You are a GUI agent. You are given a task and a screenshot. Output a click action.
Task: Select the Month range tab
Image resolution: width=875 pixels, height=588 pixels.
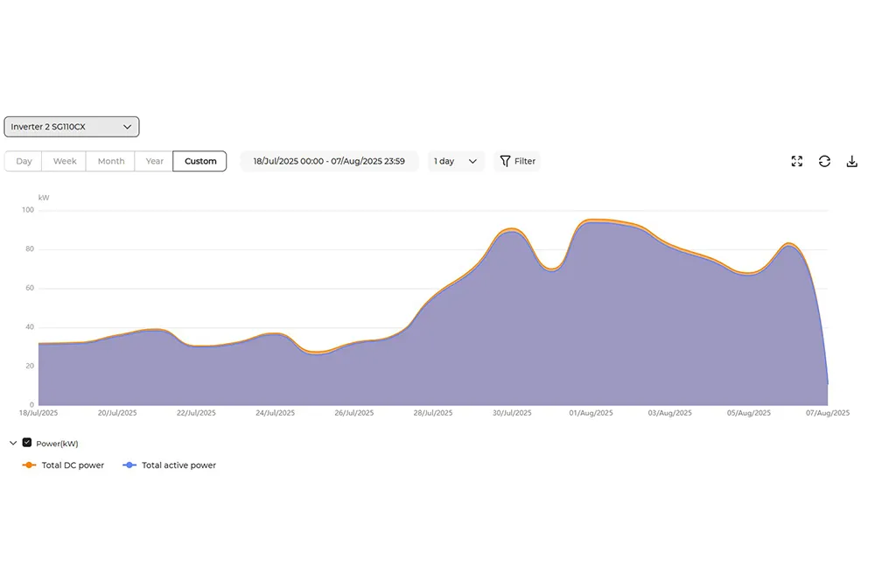coord(110,161)
